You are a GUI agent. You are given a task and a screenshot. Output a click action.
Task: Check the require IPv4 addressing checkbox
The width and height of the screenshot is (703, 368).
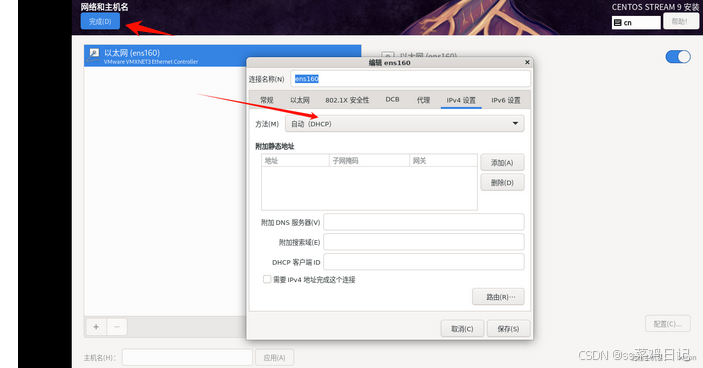pyautogui.click(x=267, y=279)
